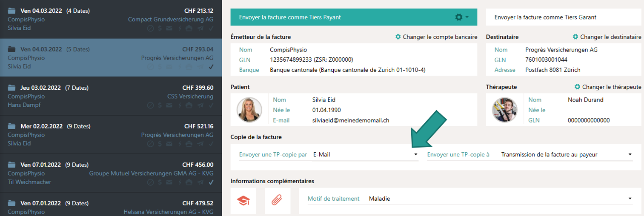Click gear icon beside Changer le destinataire
Viewport: 644px width, 216px height.
click(x=575, y=37)
